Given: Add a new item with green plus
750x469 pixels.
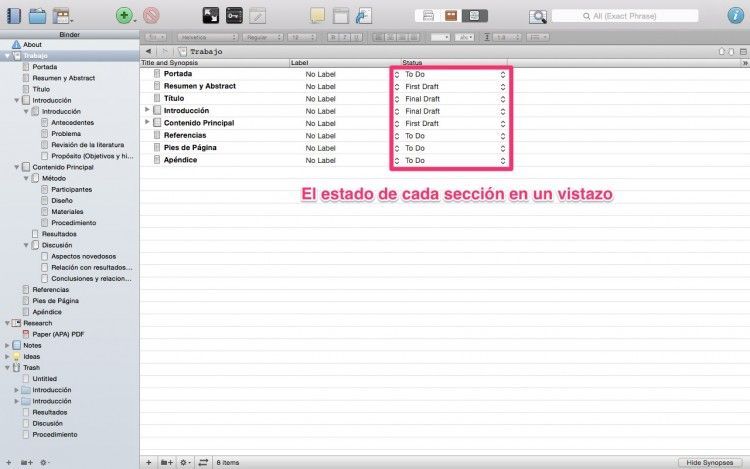Looking at the screenshot, I should coord(124,16).
